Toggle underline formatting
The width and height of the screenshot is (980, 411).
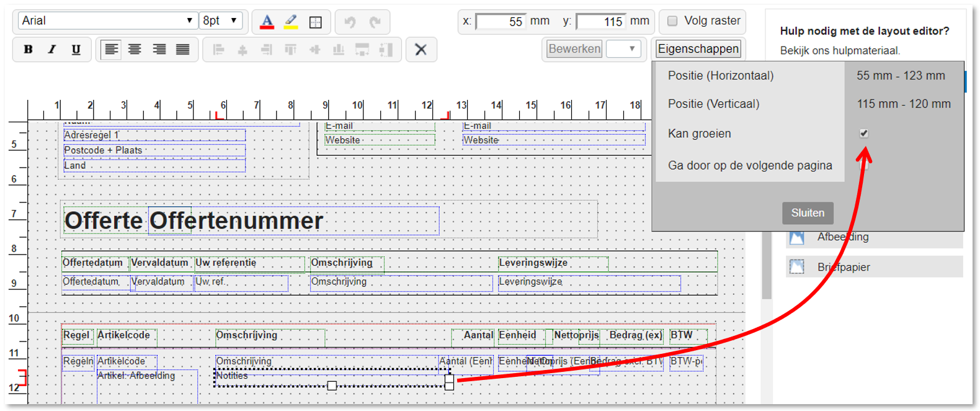coord(76,50)
